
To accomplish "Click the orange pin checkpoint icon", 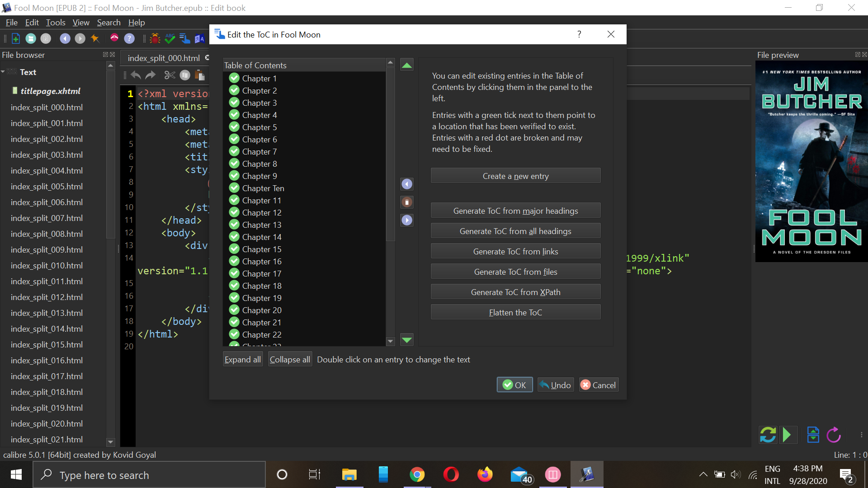I will click(95, 38).
